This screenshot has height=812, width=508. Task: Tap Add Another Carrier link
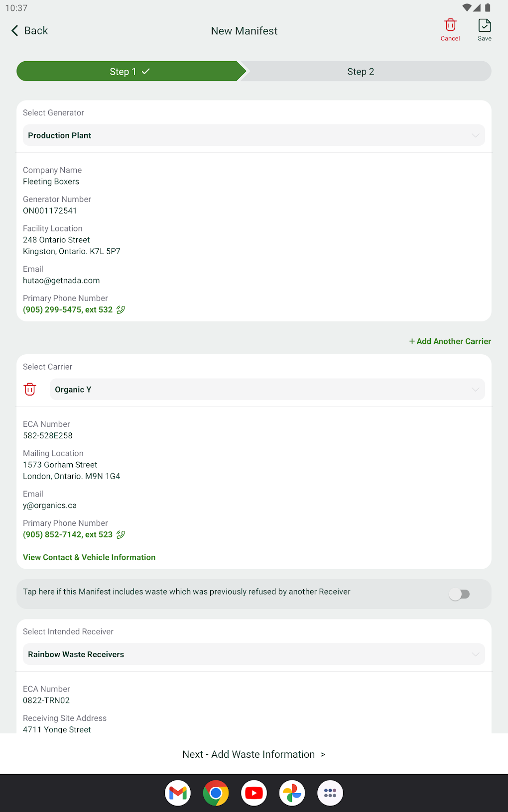click(450, 341)
